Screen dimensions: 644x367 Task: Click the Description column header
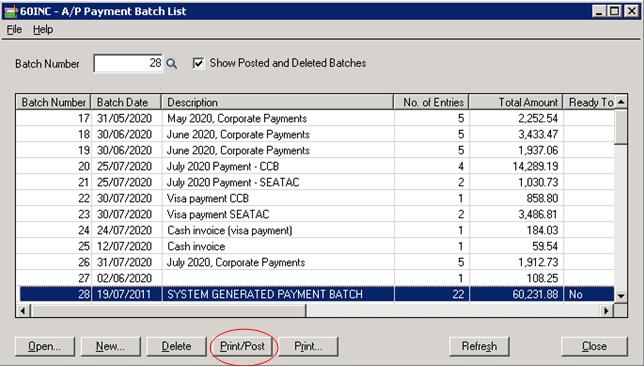[278, 102]
